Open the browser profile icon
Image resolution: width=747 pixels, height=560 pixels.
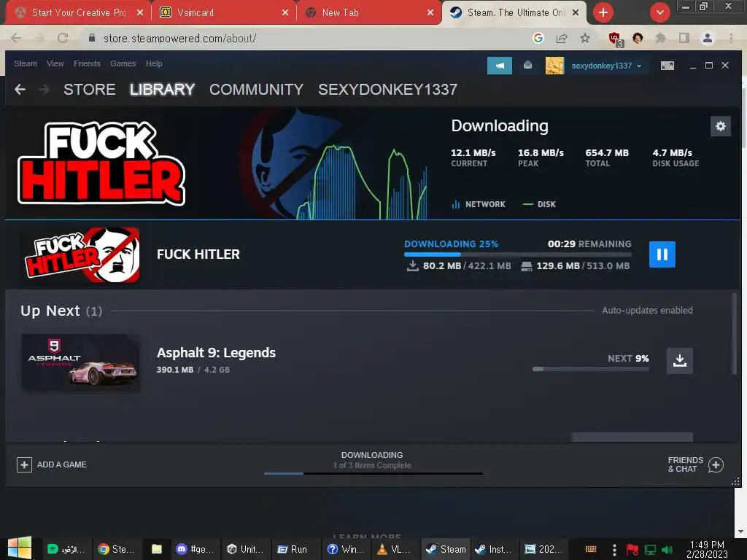(708, 38)
